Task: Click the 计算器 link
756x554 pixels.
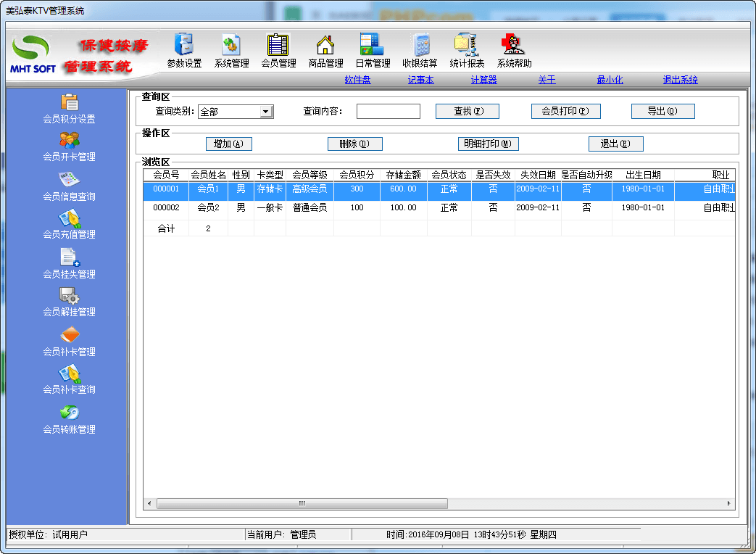Action: 483,80
